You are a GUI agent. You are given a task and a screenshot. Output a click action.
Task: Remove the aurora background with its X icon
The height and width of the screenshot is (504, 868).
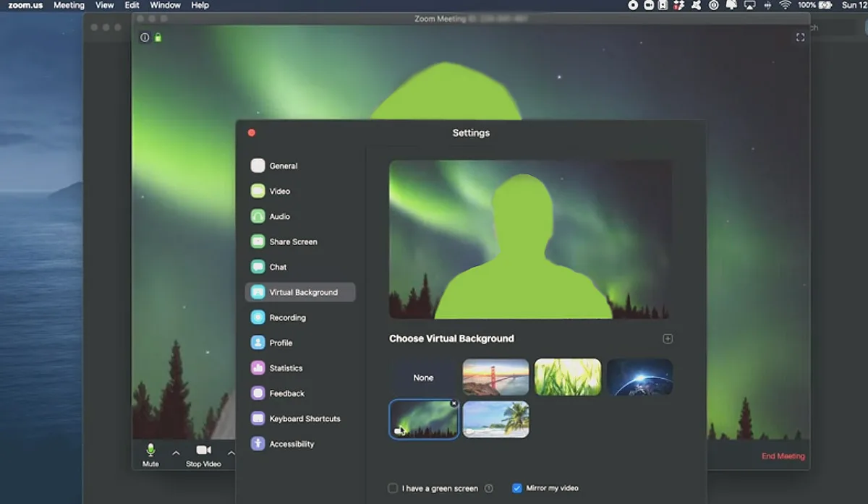(454, 403)
